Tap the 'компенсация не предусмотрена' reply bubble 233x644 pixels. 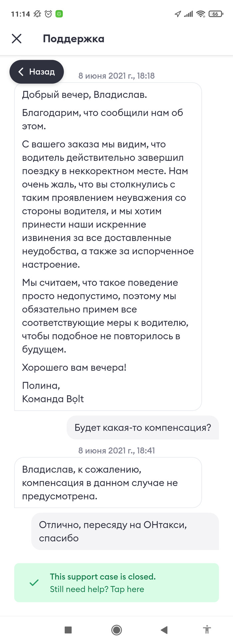tap(108, 483)
